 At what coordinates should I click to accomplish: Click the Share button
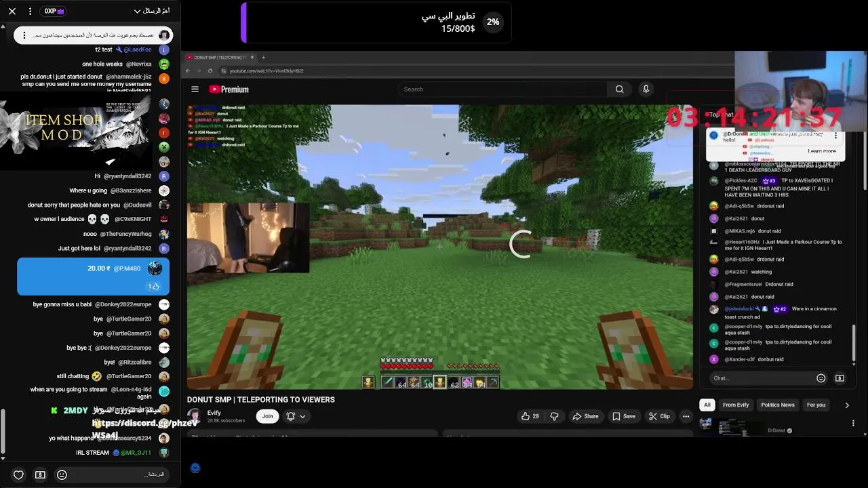(585, 416)
